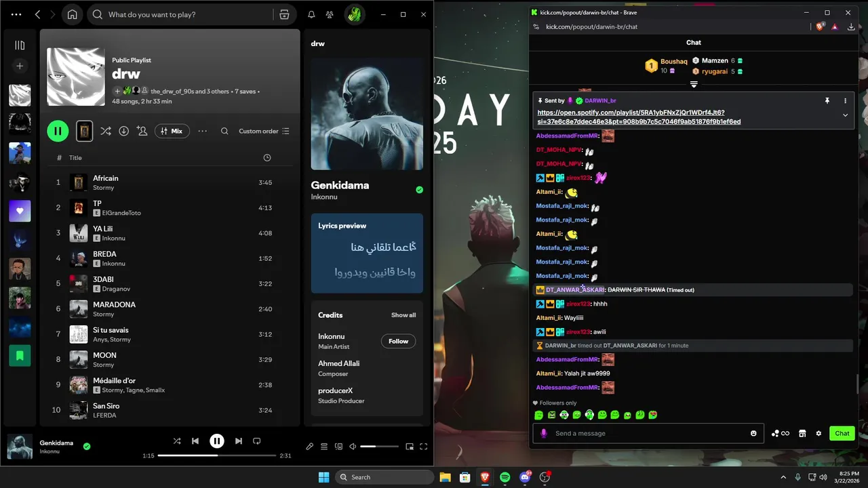Click Spotify's Browse icon in search bar
This screenshot has width=868, height=488.
pos(284,14)
